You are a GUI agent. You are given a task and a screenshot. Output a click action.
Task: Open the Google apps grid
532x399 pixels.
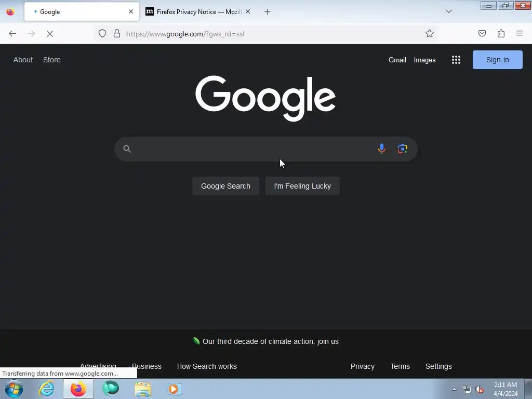pyautogui.click(x=456, y=60)
